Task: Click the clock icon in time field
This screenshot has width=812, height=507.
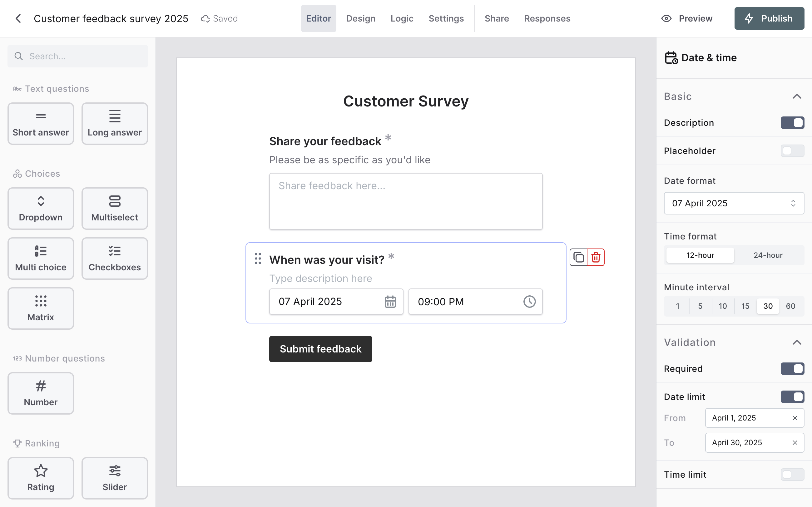Action: pyautogui.click(x=529, y=302)
